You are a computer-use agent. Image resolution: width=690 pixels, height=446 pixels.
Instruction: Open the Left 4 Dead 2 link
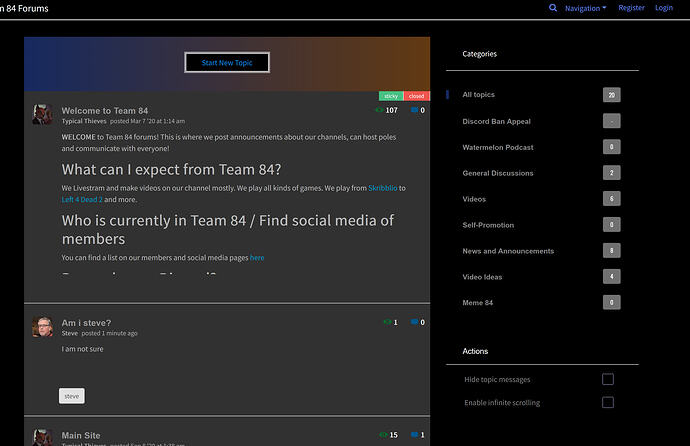click(x=82, y=199)
